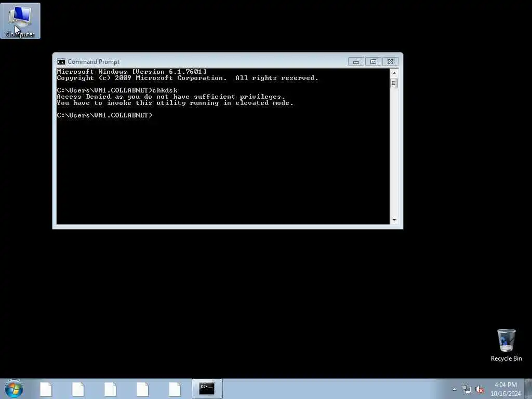Image resolution: width=532 pixels, height=399 pixels.
Task: Click the console scrollbar up arrow
Action: pos(394,73)
